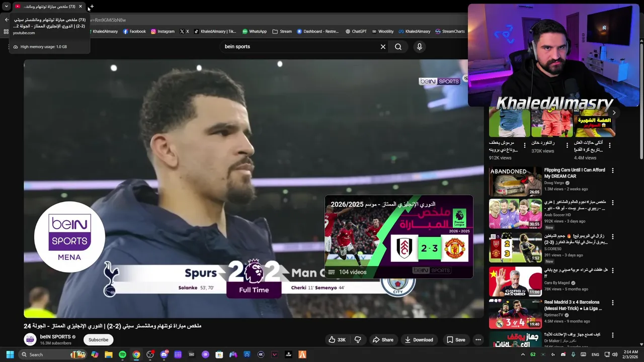Open Microsoft Store from the taskbar
This screenshot has width=644, height=362.
pos(219,354)
